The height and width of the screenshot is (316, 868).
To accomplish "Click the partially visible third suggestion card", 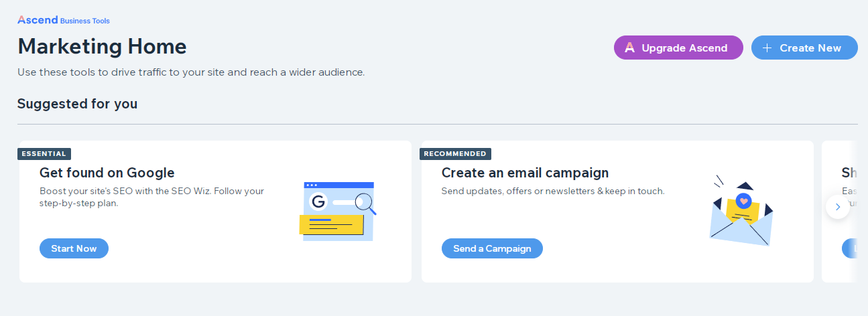I will point(839,211).
